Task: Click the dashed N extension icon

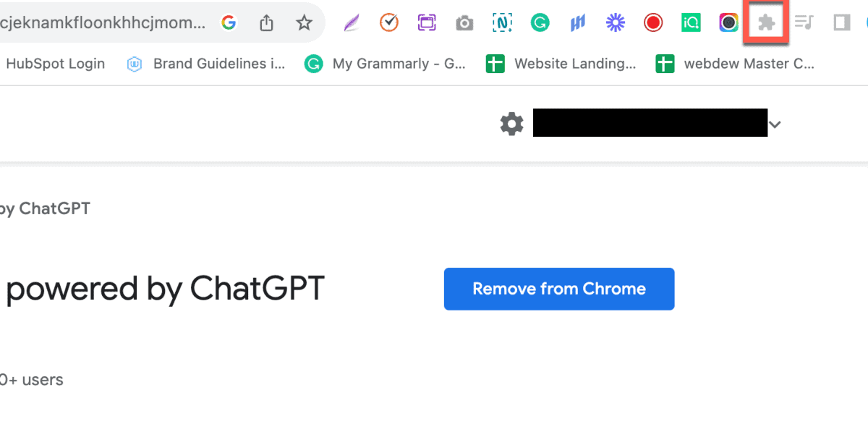Action: 502,22
